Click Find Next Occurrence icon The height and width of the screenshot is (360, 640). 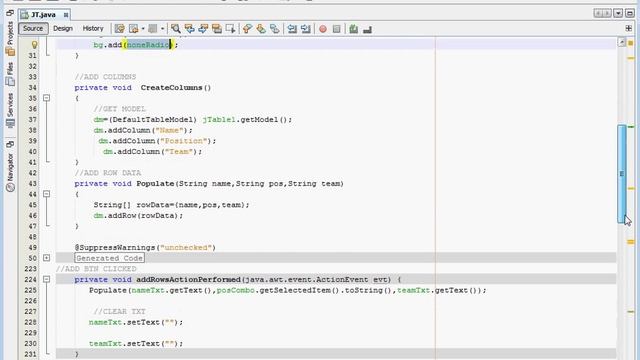point(203,29)
